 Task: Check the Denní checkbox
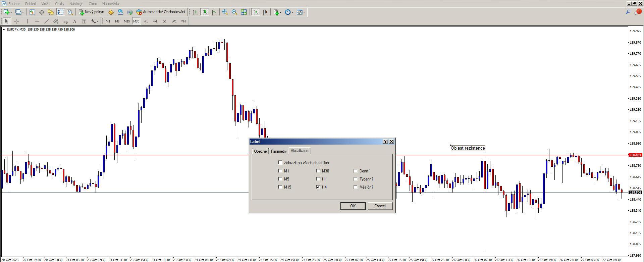[x=356, y=171]
